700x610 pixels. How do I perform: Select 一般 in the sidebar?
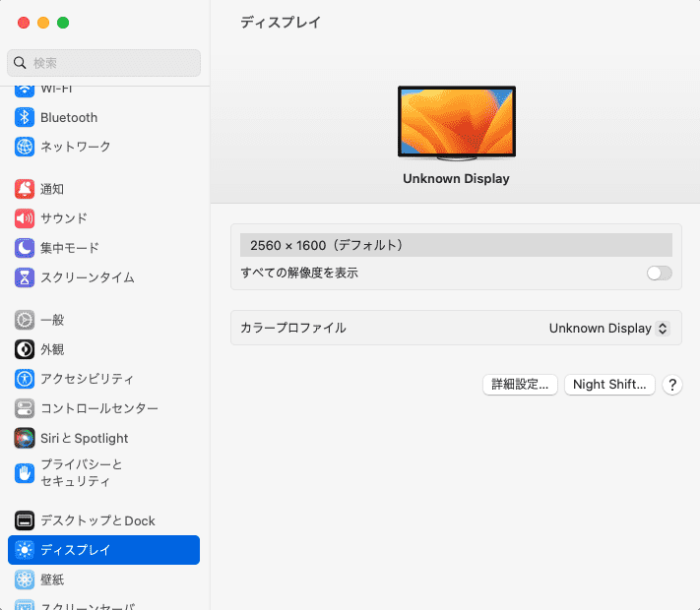coord(103,320)
